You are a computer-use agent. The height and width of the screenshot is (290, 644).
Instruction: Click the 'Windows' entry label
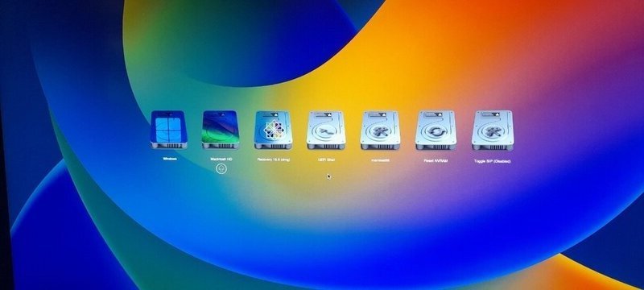click(x=170, y=159)
